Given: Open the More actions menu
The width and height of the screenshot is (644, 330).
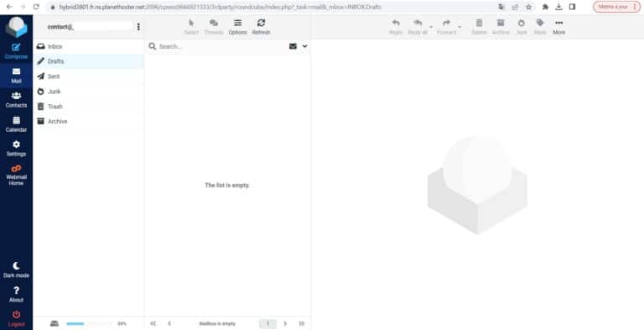Looking at the screenshot, I should (x=559, y=27).
